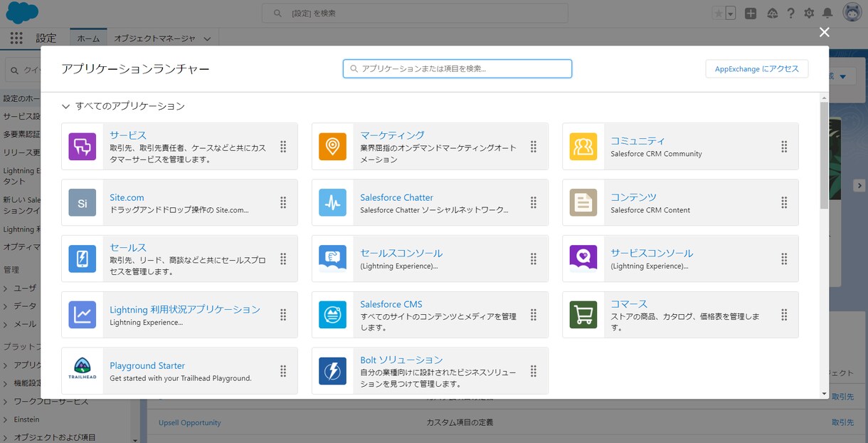Click the drag handle on Bolt ソリューション card
The image size is (868, 443).
[x=534, y=371]
